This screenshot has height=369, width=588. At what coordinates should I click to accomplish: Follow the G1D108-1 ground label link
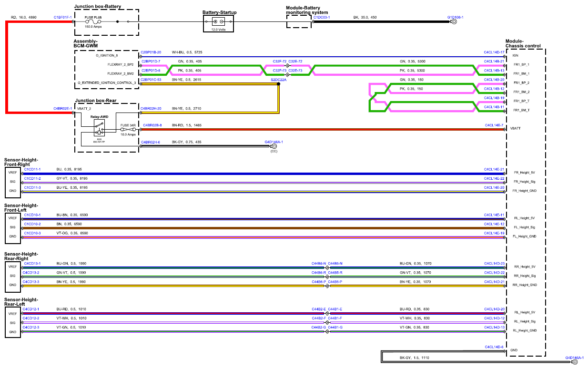456,17
